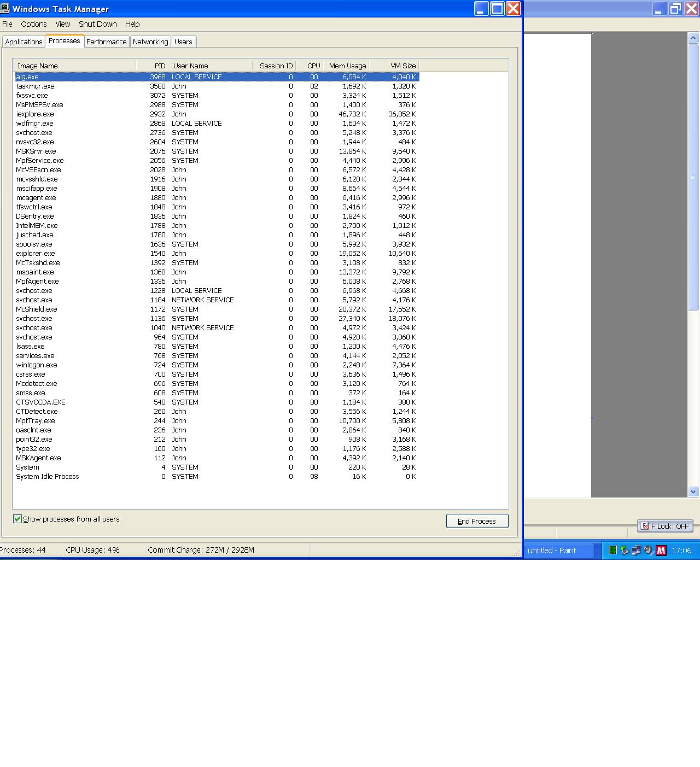This screenshot has width=700, height=767.
Task: Select the Processes tab
Action: click(65, 41)
